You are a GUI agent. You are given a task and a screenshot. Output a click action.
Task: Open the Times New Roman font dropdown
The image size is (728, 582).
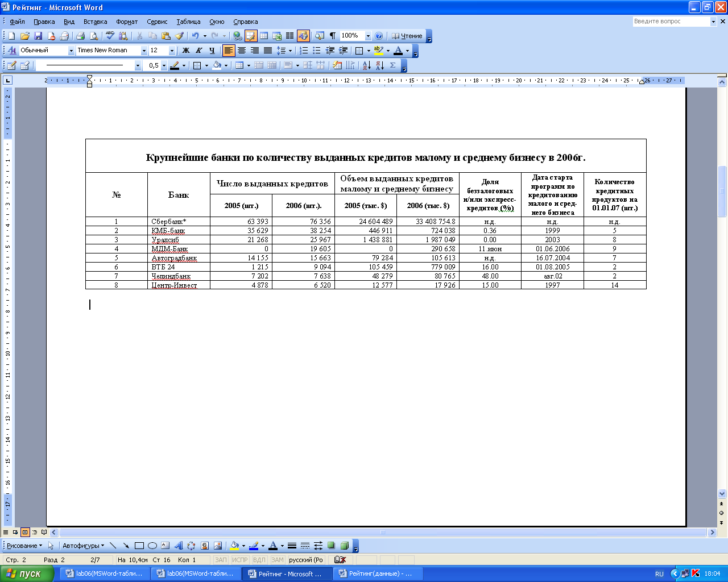144,51
